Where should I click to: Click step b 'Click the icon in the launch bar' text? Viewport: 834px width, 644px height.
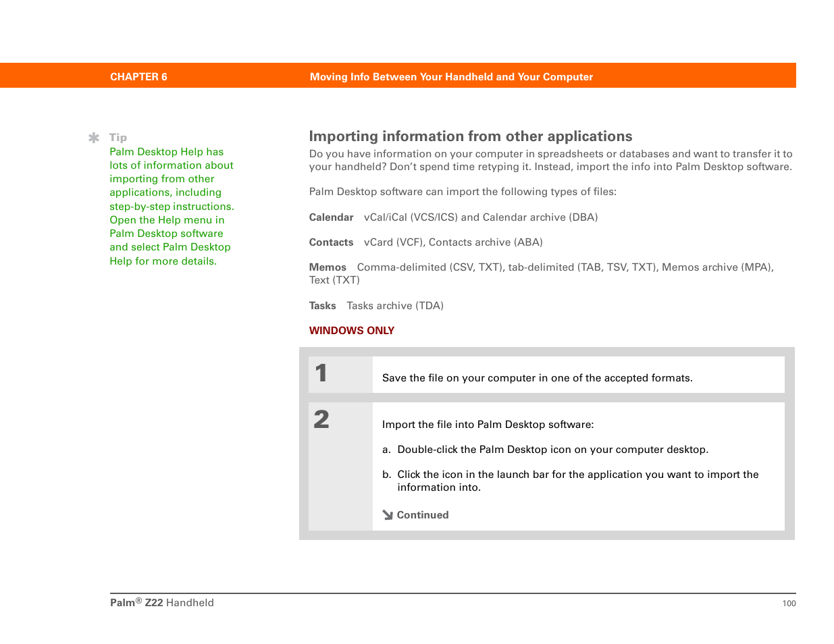pos(578,481)
